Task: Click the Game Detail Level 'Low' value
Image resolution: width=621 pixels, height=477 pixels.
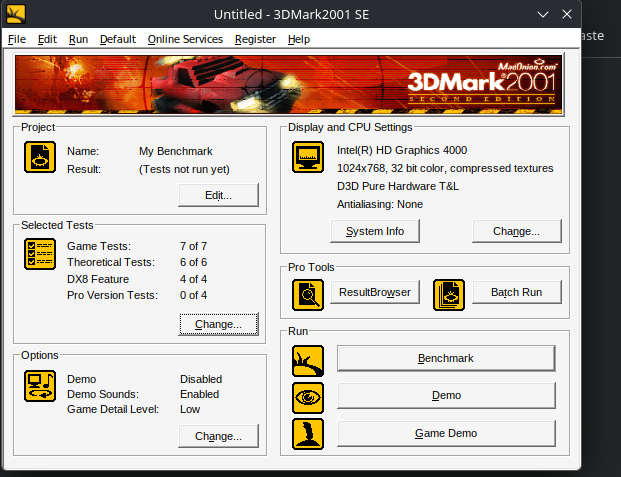Action: 190,409
